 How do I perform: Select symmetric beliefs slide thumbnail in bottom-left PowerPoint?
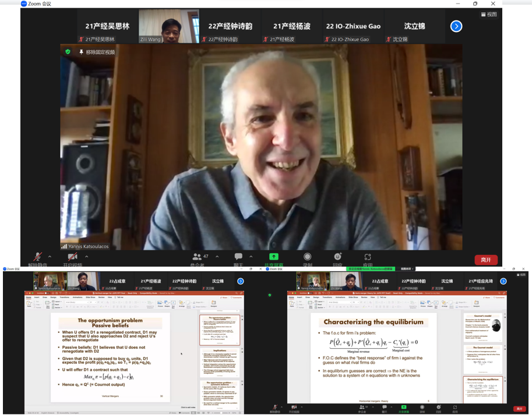pyautogui.click(x=220, y=395)
